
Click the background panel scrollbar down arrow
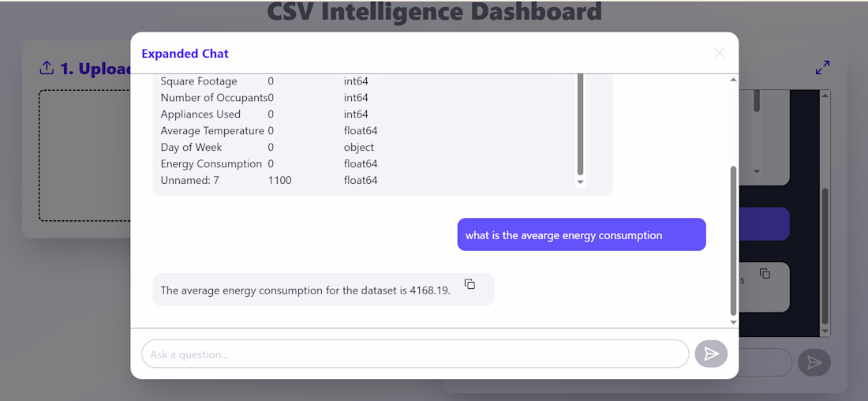pos(825,332)
